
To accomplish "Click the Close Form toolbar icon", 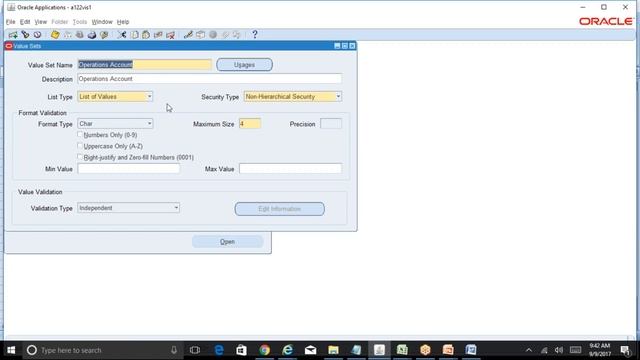I will [x=104, y=35].
